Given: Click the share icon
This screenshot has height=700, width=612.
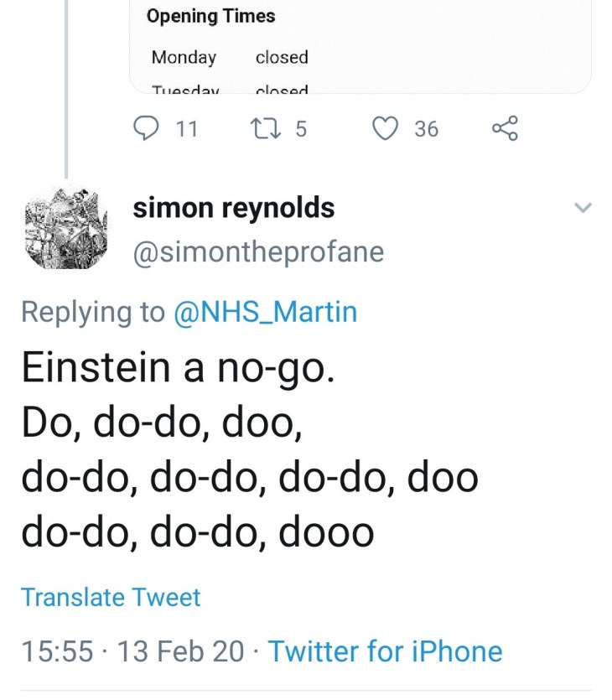Looking at the screenshot, I should (x=506, y=128).
